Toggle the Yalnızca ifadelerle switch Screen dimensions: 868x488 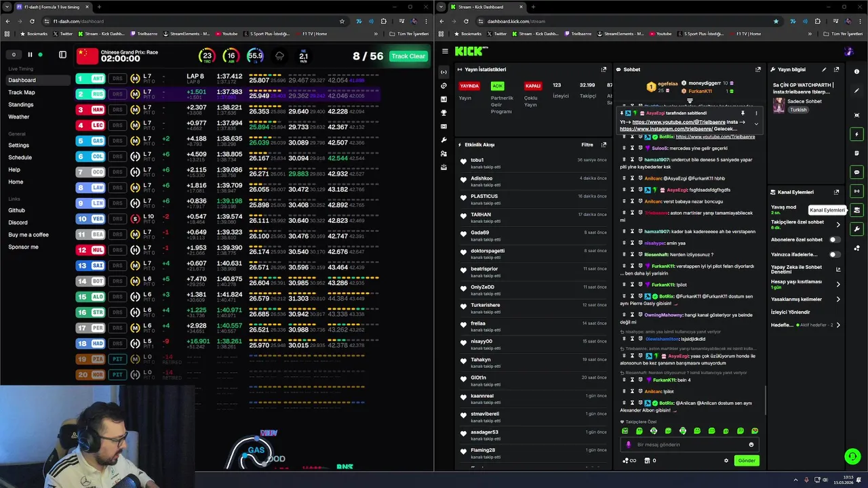pyautogui.click(x=834, y=254)
